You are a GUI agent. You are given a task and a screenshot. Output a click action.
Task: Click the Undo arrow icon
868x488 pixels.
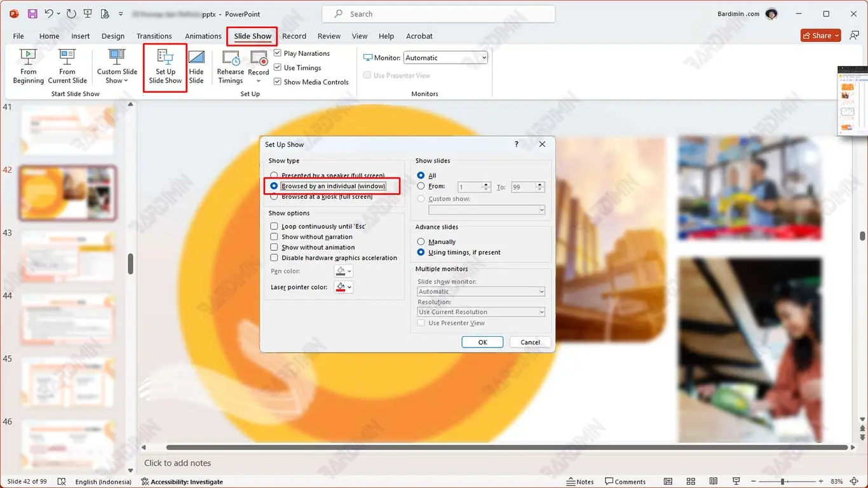click(x=49, y=14)
